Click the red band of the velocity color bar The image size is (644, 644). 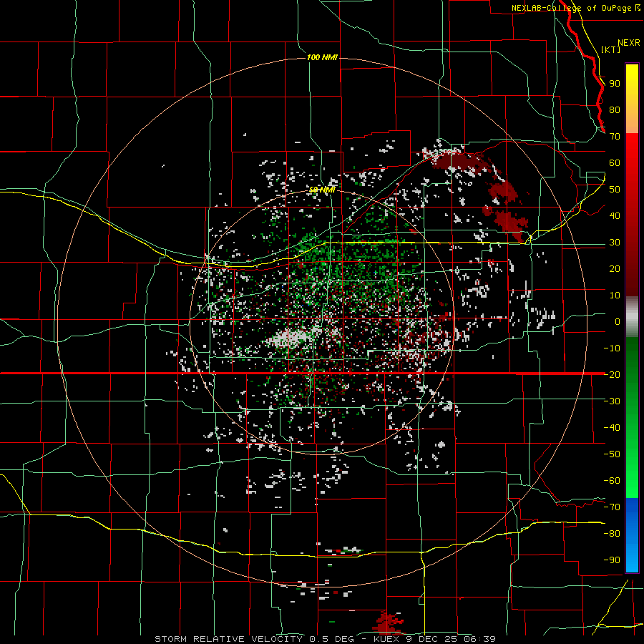coord(632,213)
